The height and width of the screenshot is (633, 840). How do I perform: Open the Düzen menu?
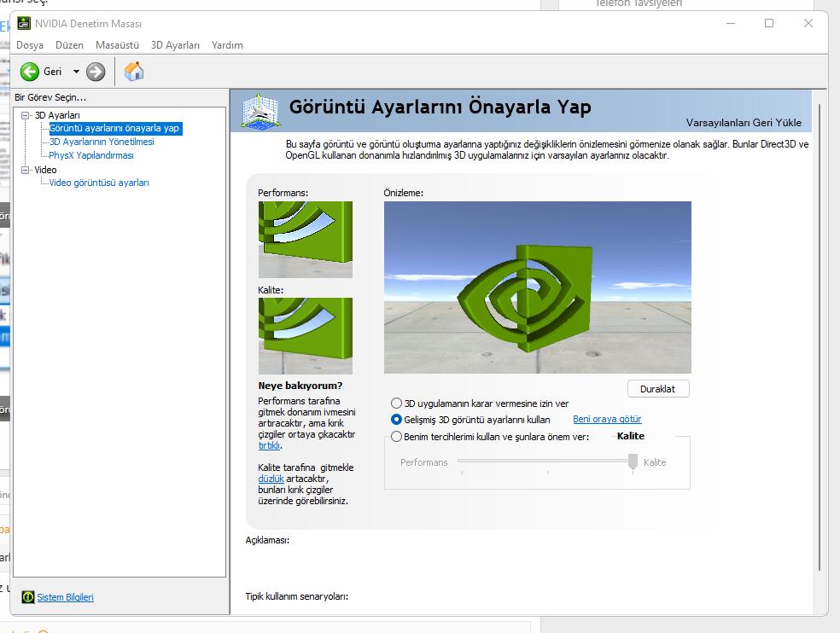click(x=70, y=45)
